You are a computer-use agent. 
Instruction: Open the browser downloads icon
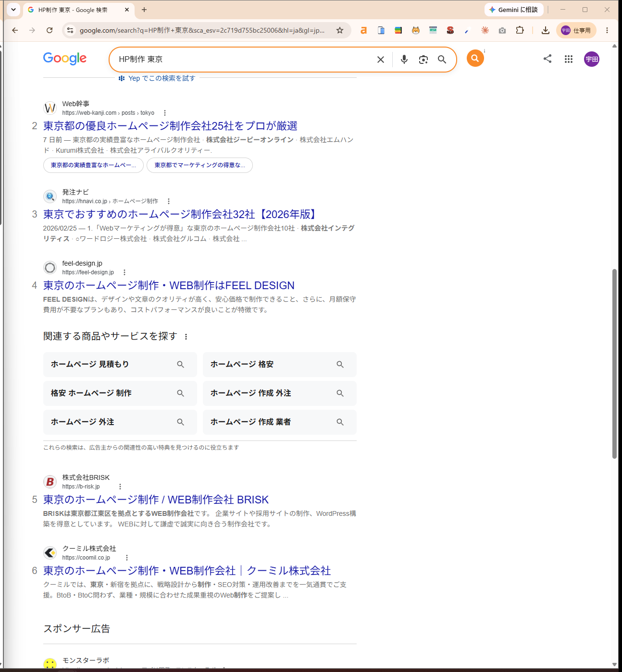pyautogui.click(x=546, y=30)
